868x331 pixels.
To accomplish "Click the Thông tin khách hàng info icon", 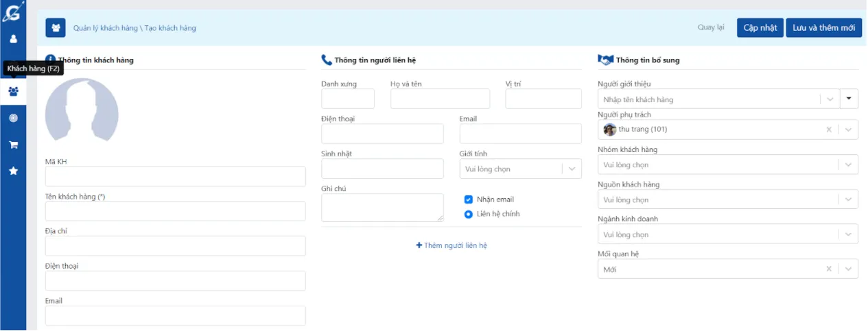I will click(x=50, y=60).
